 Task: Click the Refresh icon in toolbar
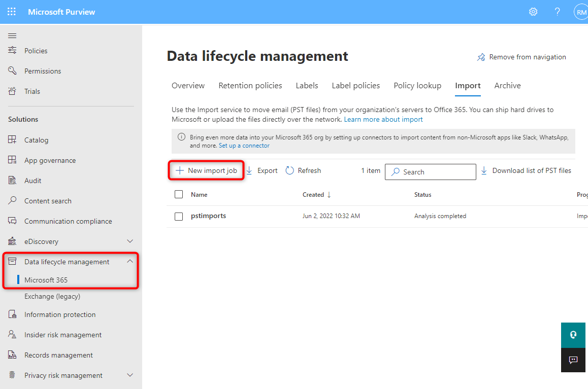[290, 171]
